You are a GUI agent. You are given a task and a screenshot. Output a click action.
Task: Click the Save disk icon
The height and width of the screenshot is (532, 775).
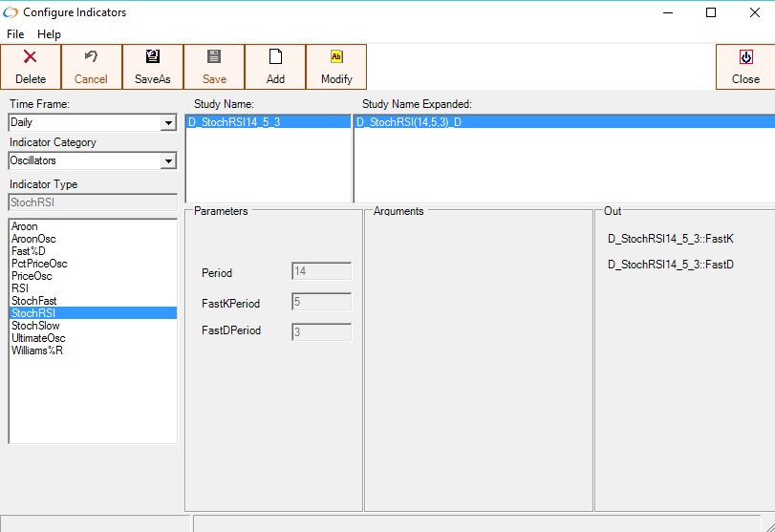[214, 58]
